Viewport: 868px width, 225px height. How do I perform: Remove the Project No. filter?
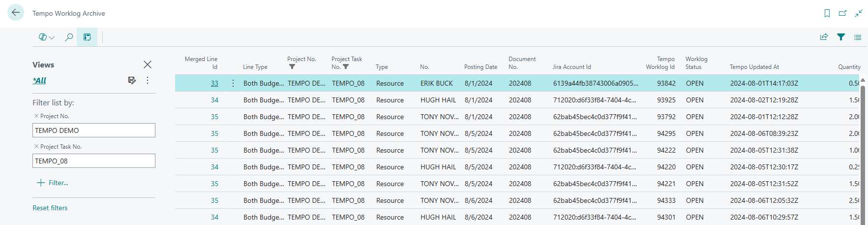36,116
